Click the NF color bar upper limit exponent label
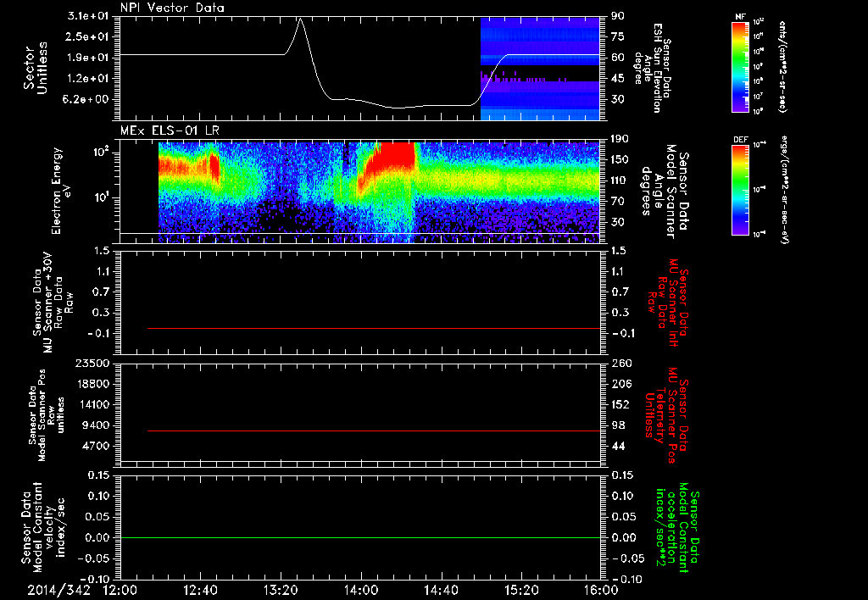This screenshot has height=600, width=868. [759, 22]
